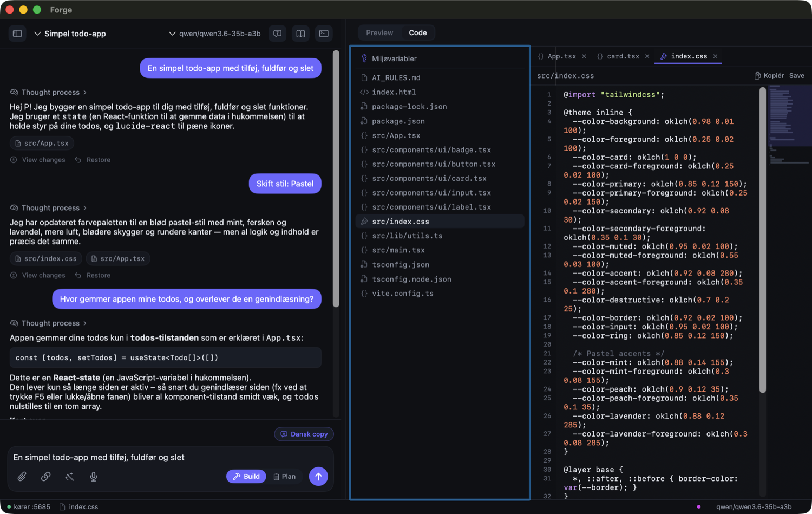This screenshot has height=514, width=812.
Task: Open the qwen/qwen3.6-35b-a3b model dropdown
Action: [214, 34]
